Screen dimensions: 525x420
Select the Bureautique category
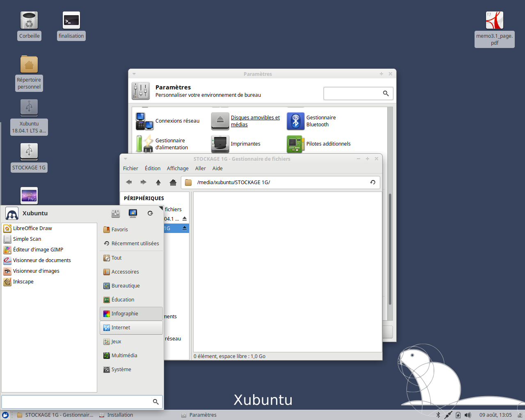click(x=131, y=286)
